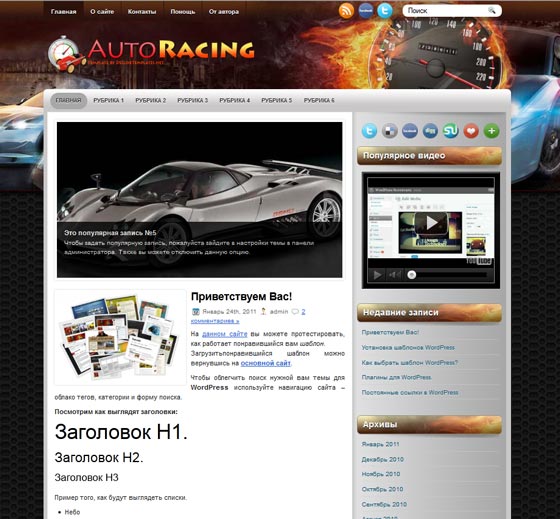Select the РУБРИКА 4 tab
Image resolution: width=560 pixels, height=519 pixels.
pyautogui.click(x=235, y=100)
